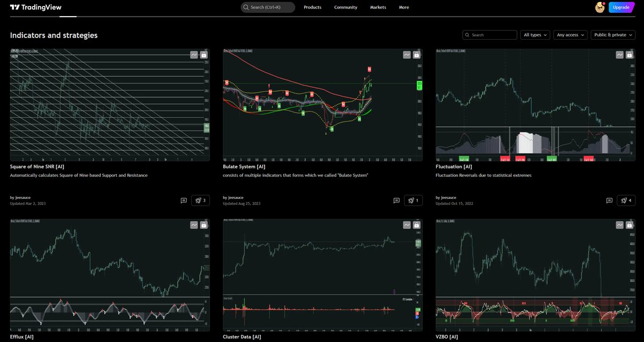Open the Public & private dropdown
644x342 pixels.
[x=613, y=35]
